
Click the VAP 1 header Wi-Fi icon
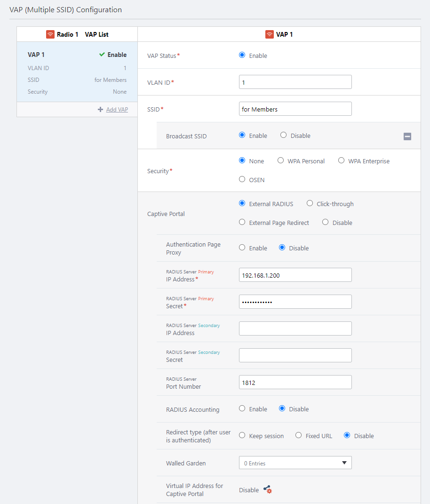(270, 34)
